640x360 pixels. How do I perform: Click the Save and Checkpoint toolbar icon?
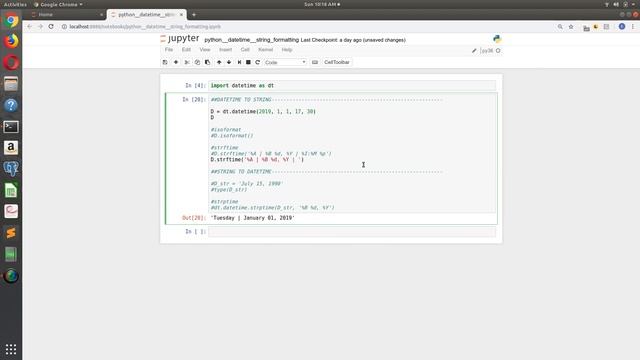coord(165,62)
